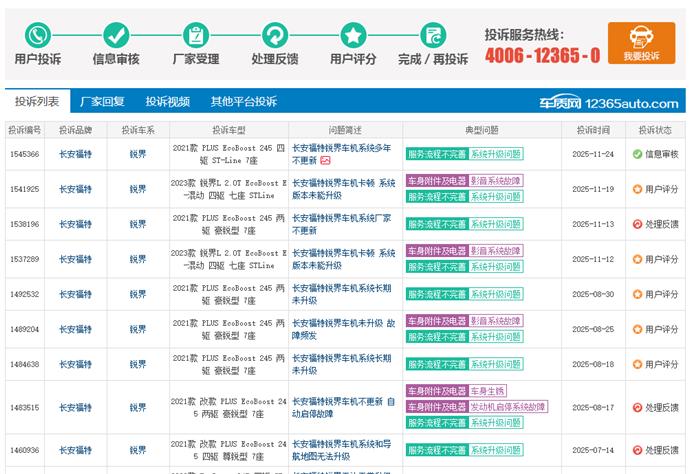The width and height of the screenshot is (700, 474).
Task: Select the 投诉列表 tab
Action: (37, 102)
